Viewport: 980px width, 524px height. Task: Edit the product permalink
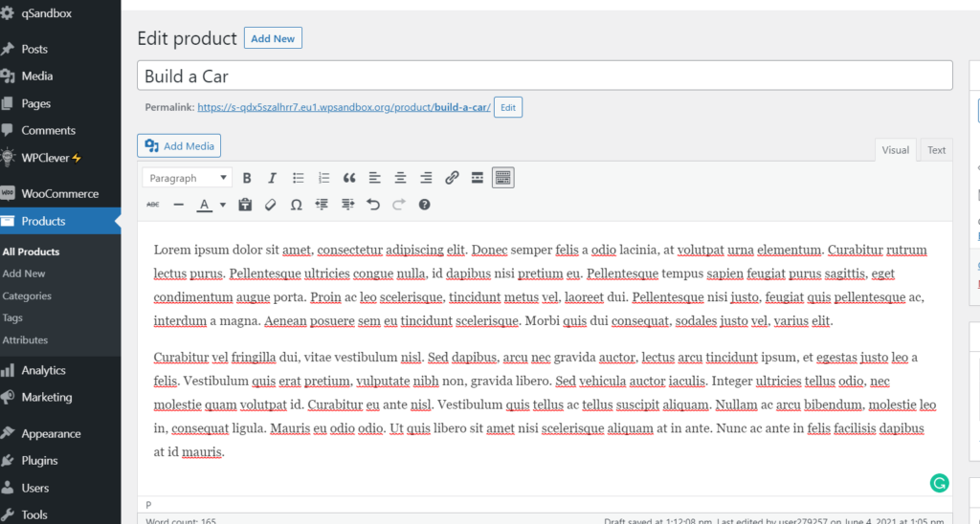pyautogui.click(x=508, y=107)
